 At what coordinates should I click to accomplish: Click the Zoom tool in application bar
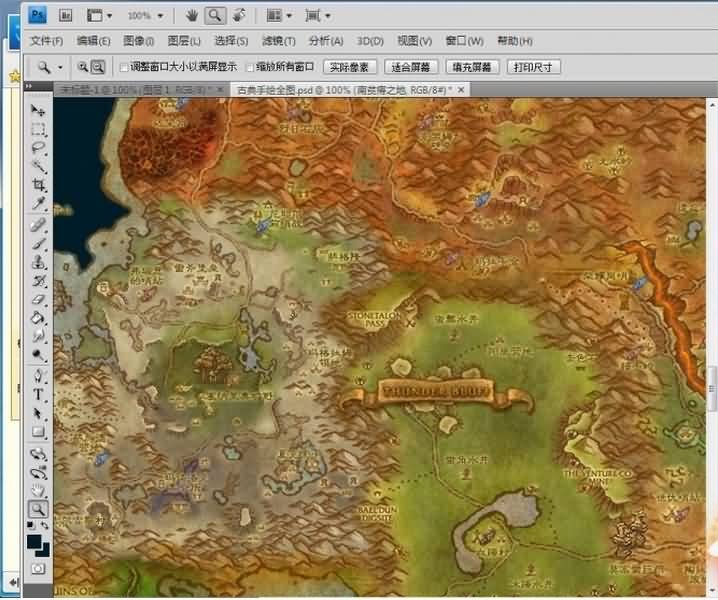tap(215, 16)
